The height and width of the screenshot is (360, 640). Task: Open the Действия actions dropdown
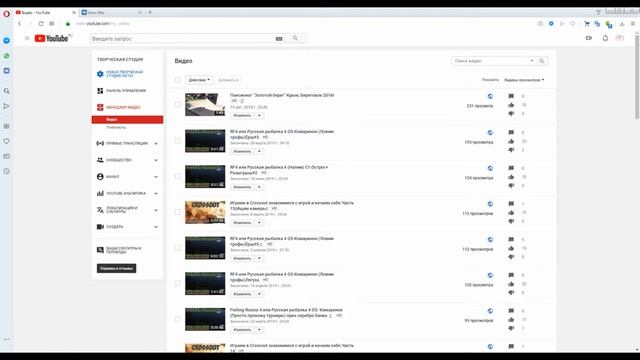click(x=199, y=80)
